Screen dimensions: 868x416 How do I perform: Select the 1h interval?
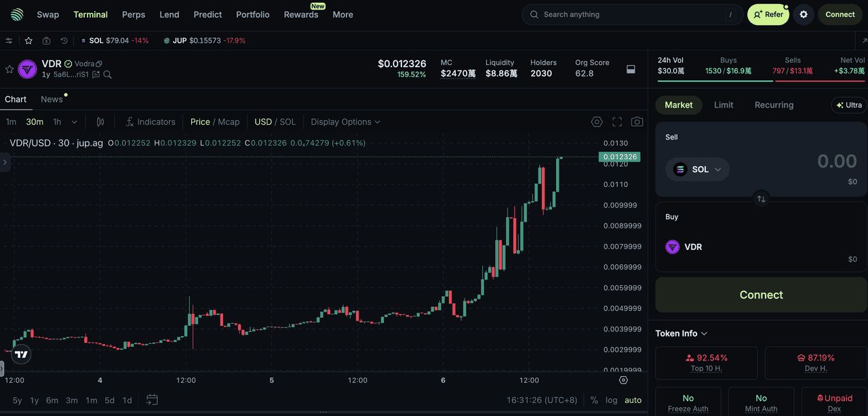click(57, 122)
